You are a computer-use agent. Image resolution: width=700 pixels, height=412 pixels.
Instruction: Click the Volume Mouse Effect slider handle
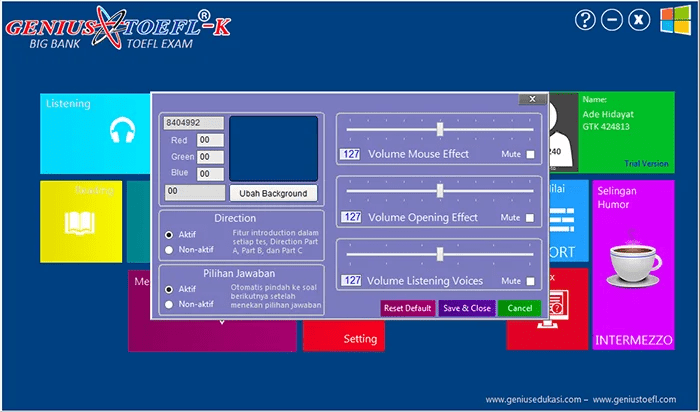click(440, 129)
